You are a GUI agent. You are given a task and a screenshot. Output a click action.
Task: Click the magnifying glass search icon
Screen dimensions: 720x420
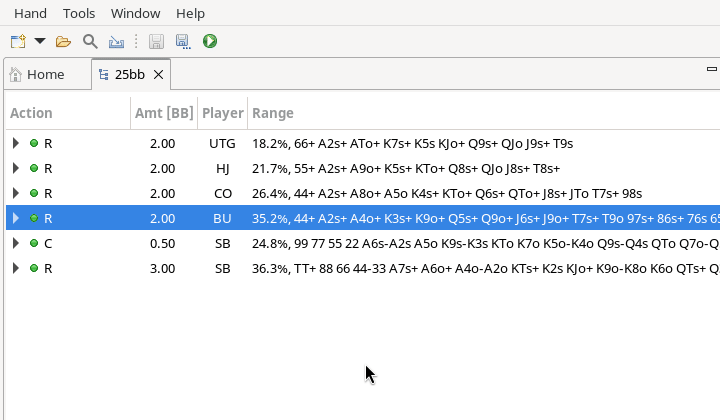coord(90,41)
